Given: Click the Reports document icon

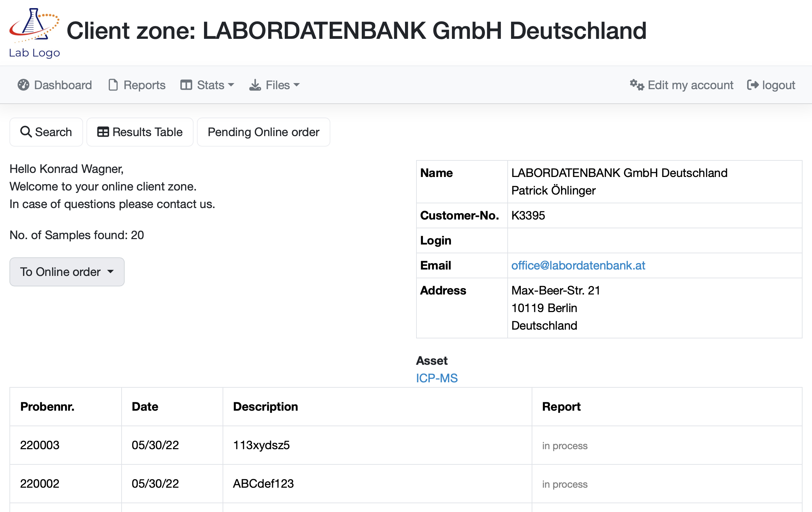Looking at the screenshot, I should 113,85.
